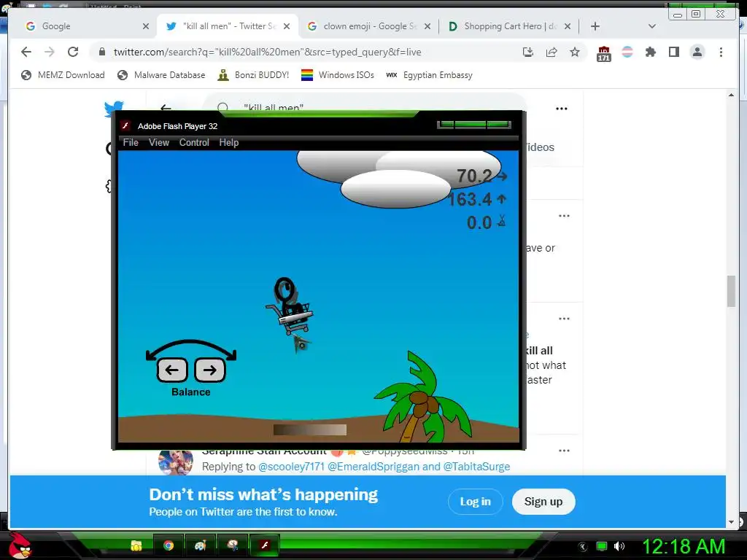747x560 pixels.
Task: Open the Control menu in Flash Player
Action: (194, 142)
